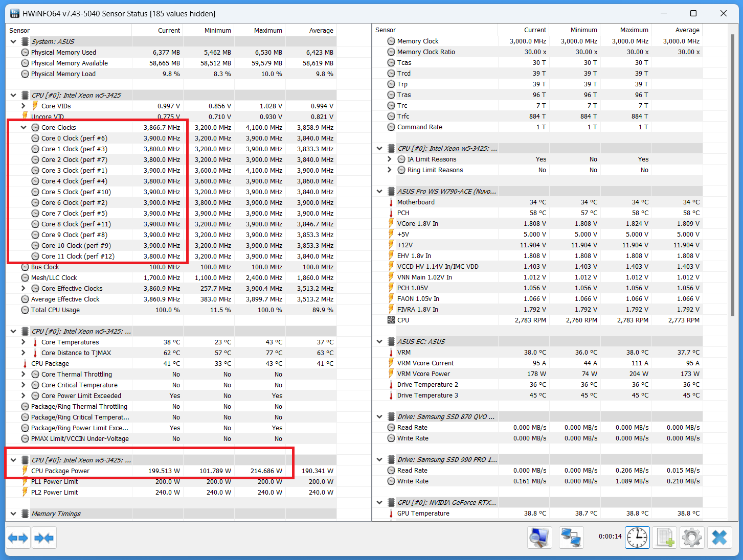
Task: Close sensors with the blue X icon
Action: [719, 538]
